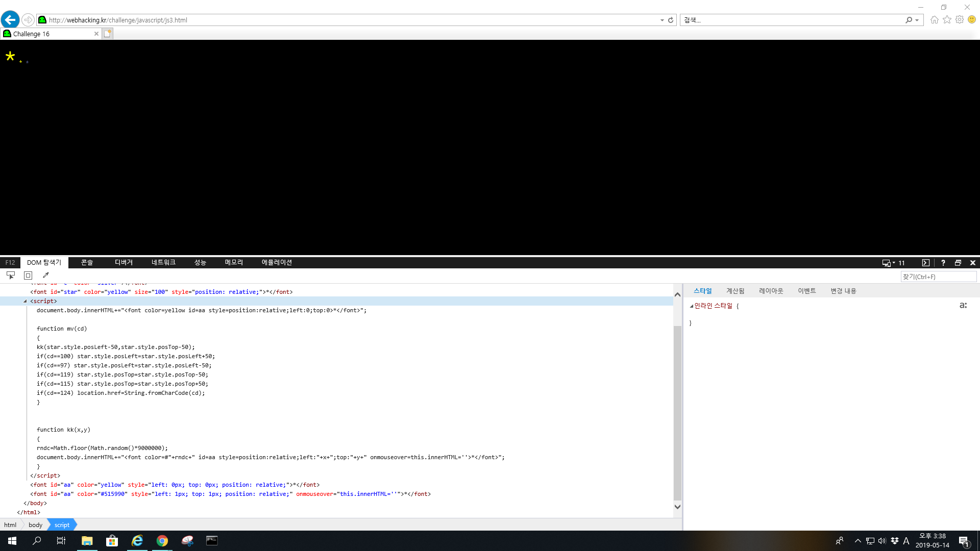Click the DOM tree vertical scrollbar thumb
The image size is (980, 551).
[x=677, y=413]
